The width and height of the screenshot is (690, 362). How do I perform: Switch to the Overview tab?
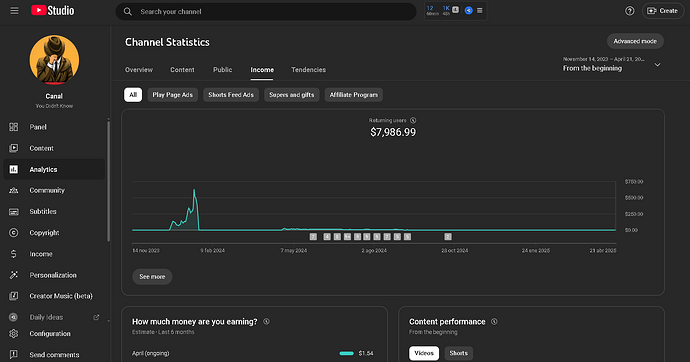(139, 70)
